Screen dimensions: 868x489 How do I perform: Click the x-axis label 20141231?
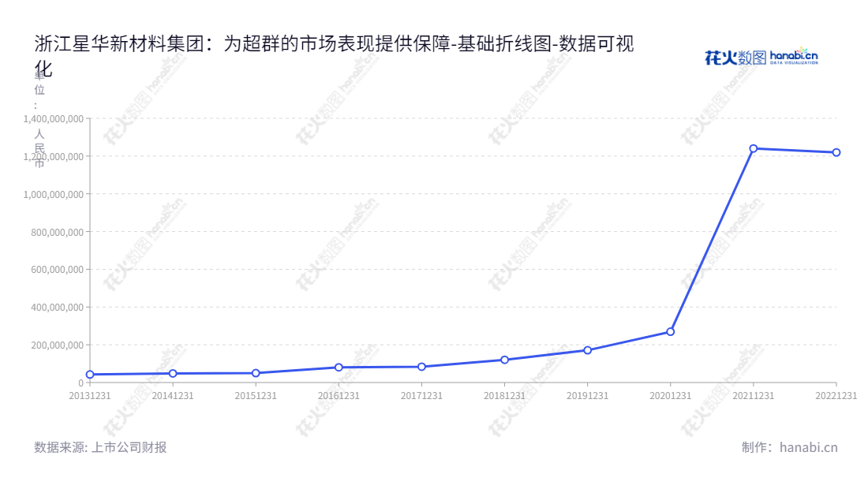pyautogui.click(x=173, y=395)
